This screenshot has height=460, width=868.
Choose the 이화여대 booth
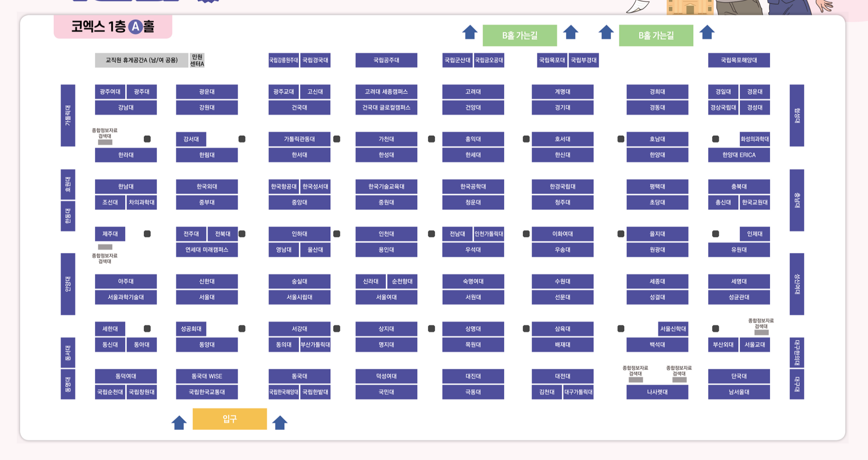click(562, 234)
